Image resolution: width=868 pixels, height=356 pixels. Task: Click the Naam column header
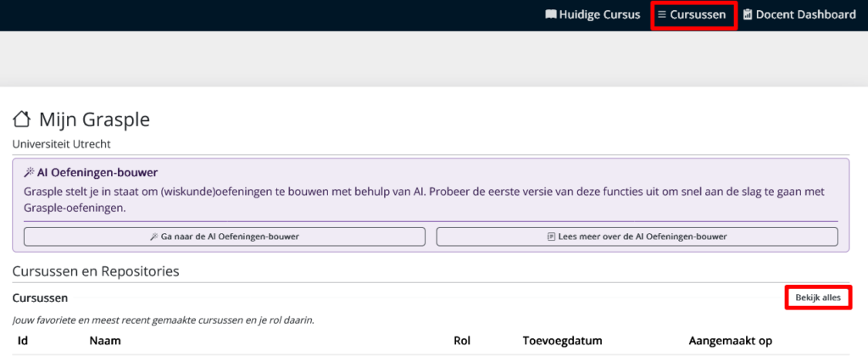tap(105, 340)
